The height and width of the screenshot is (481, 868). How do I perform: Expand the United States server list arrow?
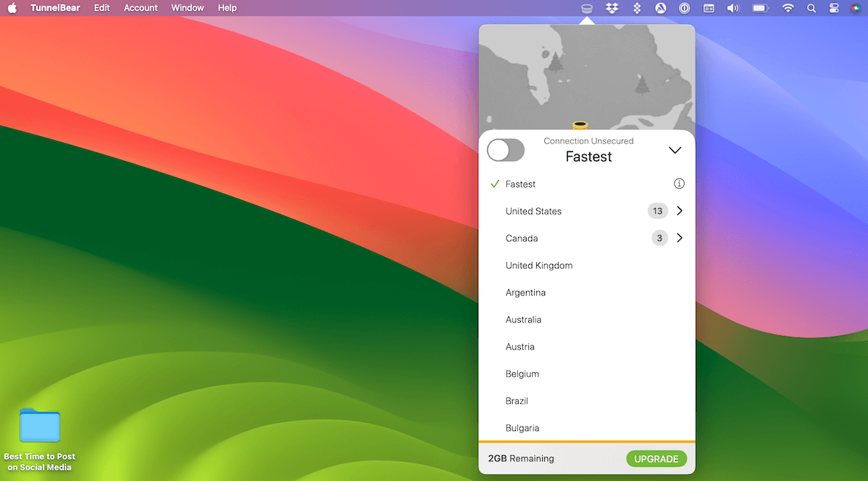point(680,211)
